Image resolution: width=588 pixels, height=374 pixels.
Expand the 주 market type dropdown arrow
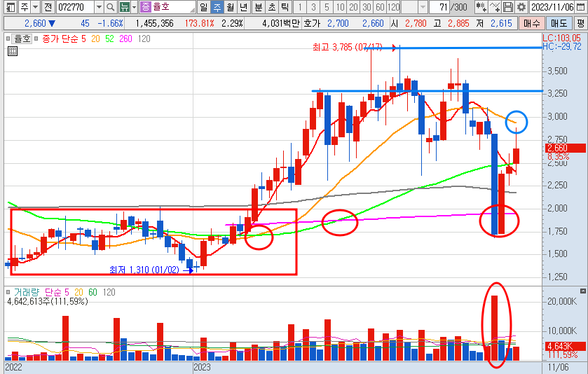(x=35, y=7)
